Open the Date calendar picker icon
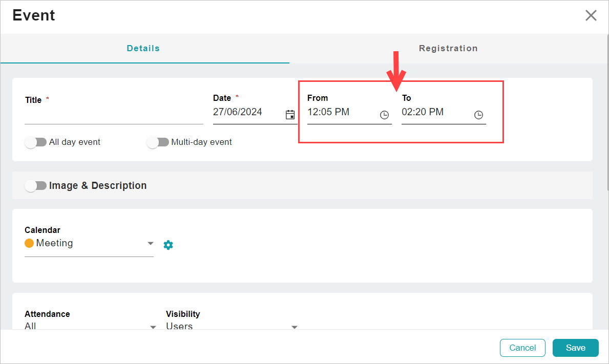The height and width of the screenshot is (364, 609). pos(290,115)
